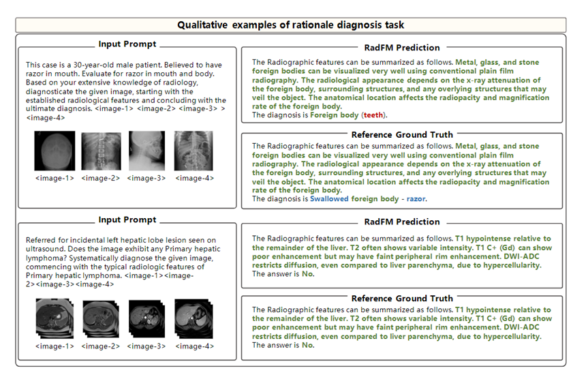Click the blue word 'razor.' in the ground truth diagnosis
Screen dimensions: 588x377
[x=417, y=199]
